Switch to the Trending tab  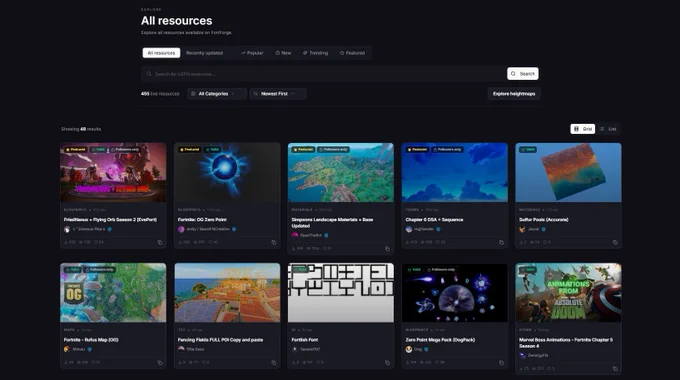(x=315, y=53)
